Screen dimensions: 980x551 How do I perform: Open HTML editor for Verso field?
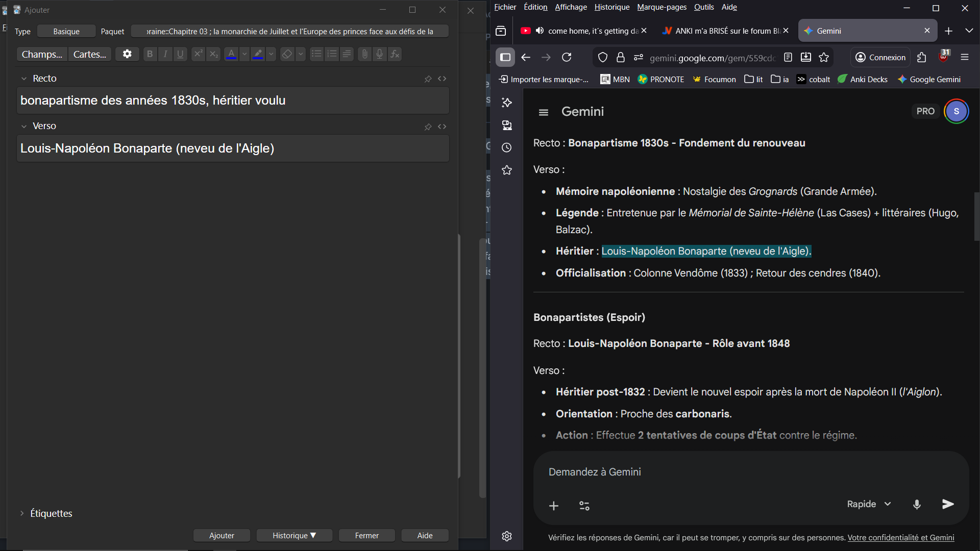442,127
